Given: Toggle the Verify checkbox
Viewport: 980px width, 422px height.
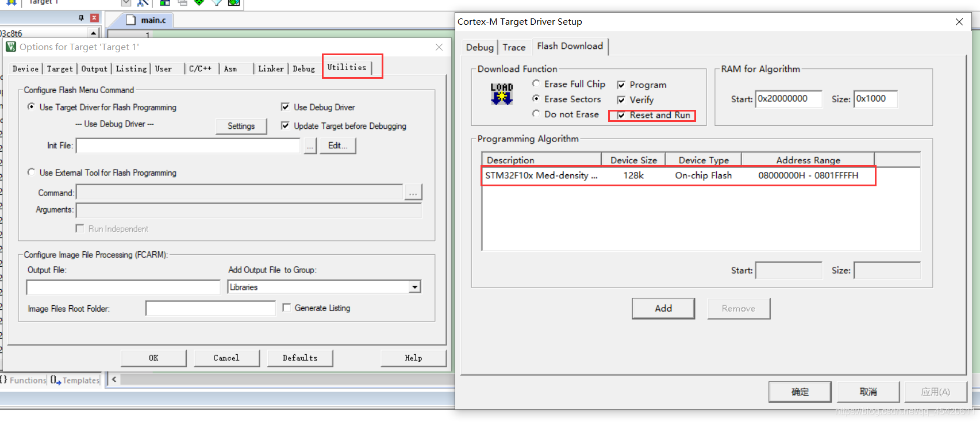Looking at the screenshot, I should click(621, 99).
